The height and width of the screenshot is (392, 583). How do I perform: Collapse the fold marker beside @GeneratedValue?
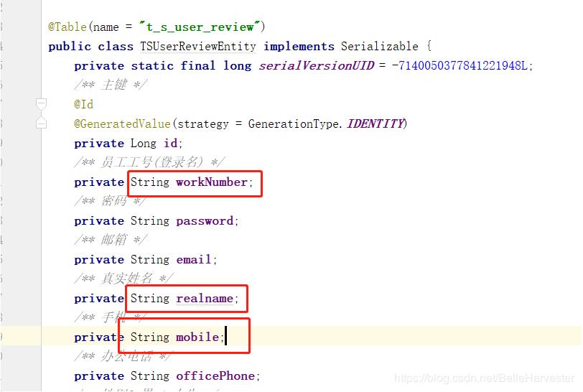(41, 122)
